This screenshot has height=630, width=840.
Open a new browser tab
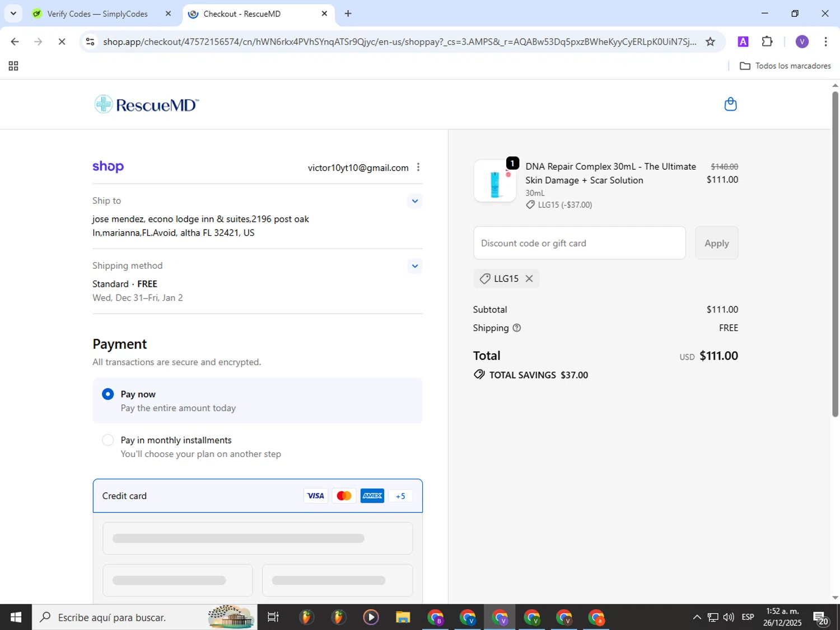(x=348, y=13)
